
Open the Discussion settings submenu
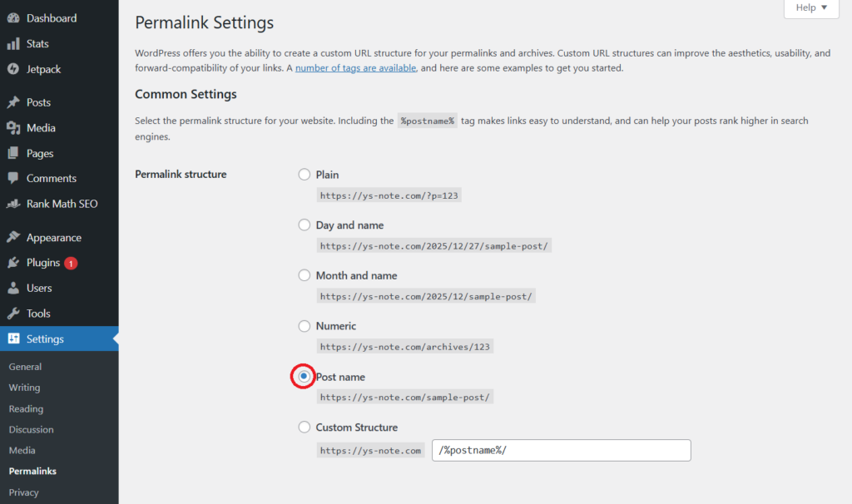coord(31,430)
